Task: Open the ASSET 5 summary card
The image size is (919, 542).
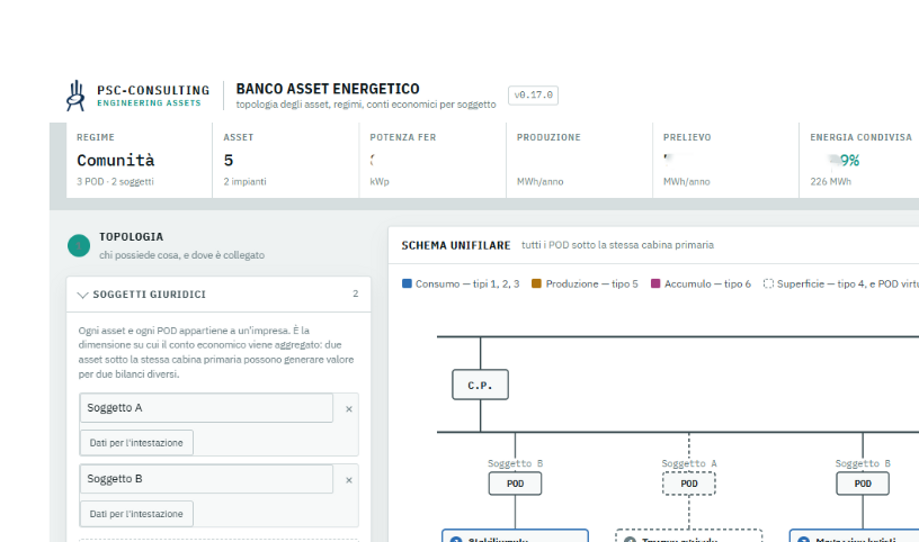Action: point(286,161)
